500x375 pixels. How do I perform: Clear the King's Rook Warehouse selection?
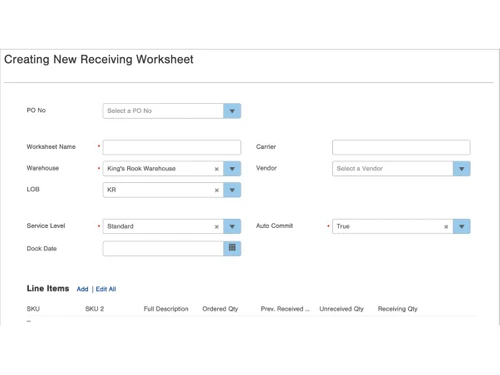coord(217,169)
